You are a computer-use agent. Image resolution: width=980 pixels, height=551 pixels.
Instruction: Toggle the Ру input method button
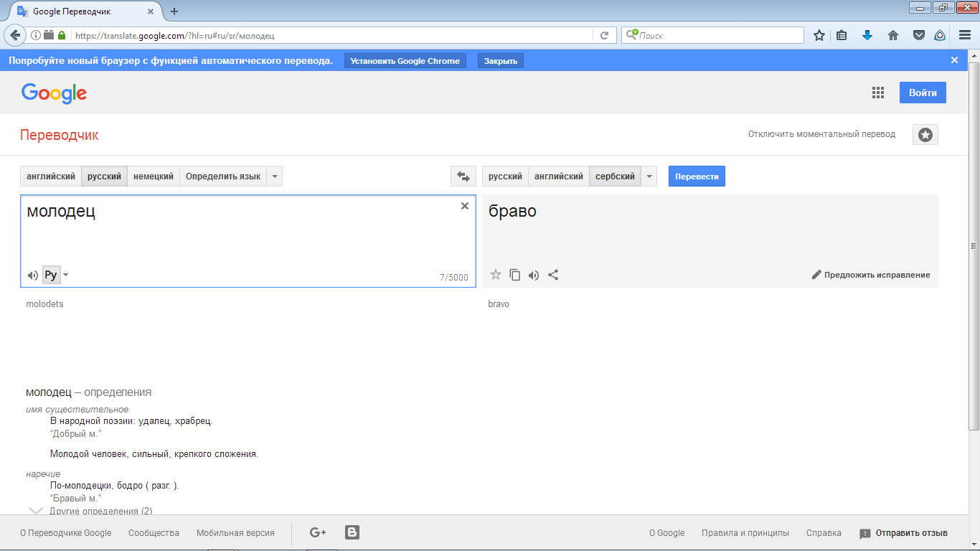[x=51, y=275]
